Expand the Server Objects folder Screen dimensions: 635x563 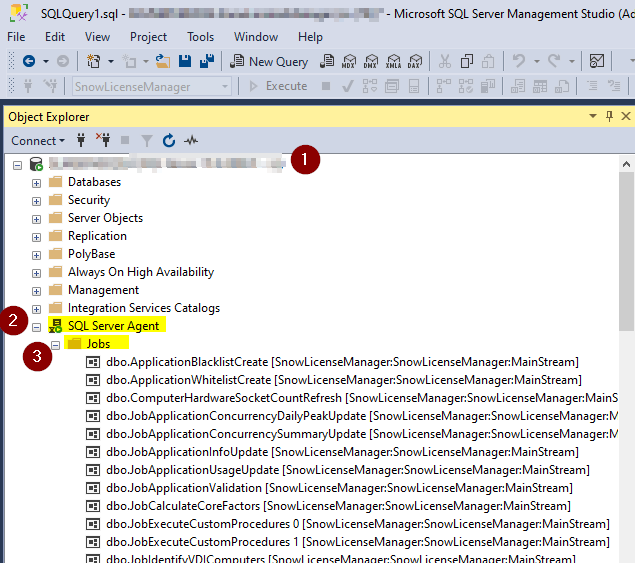tap(36, 220)
